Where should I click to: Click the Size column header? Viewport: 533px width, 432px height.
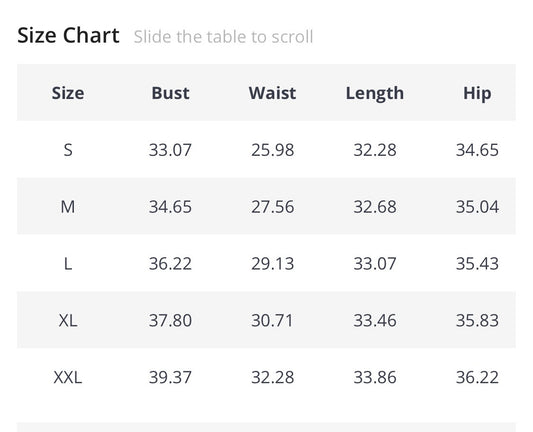[x=68, y=93]
